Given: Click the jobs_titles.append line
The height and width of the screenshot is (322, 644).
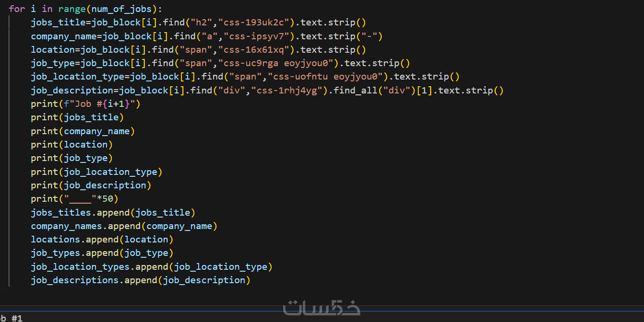Looking at the screenshot, I should click(x=113, y=212).
